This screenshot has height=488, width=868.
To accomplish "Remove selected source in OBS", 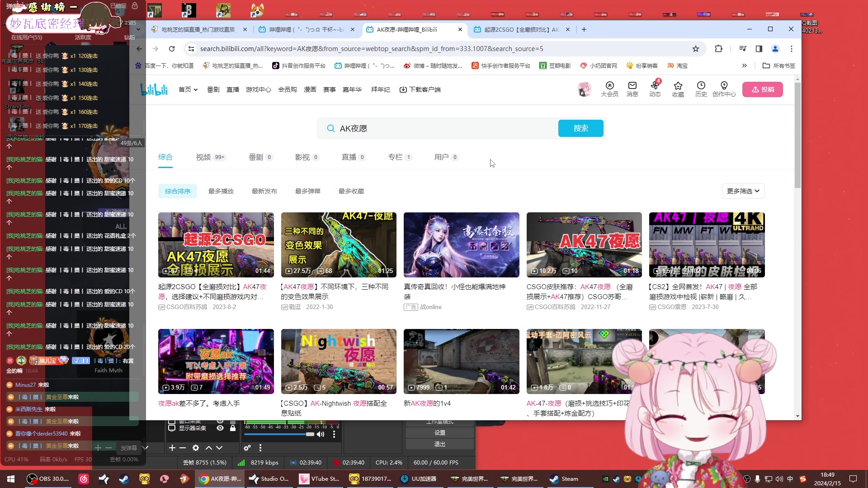I will [183, 448].
